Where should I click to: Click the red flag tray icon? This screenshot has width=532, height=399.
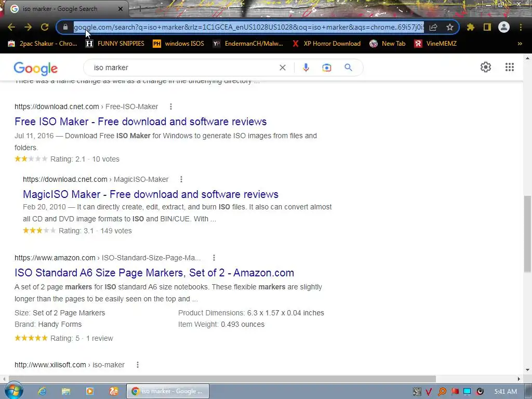point(455,392)
